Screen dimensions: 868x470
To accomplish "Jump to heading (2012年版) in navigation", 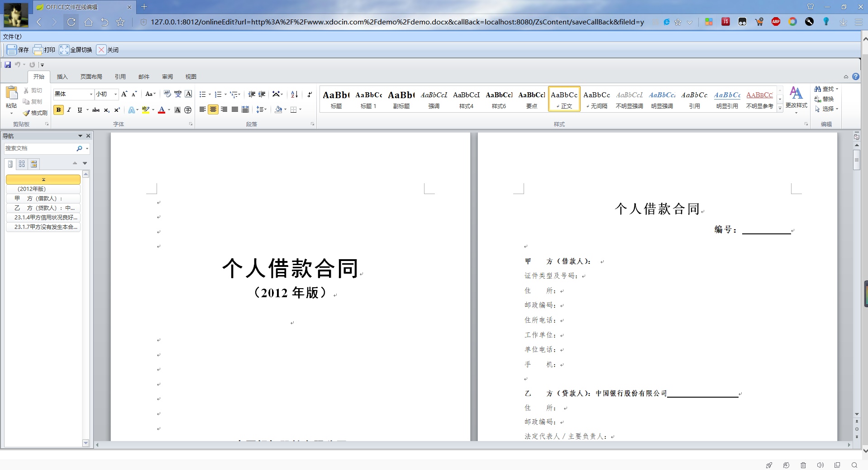I will [x=43, y=189].
